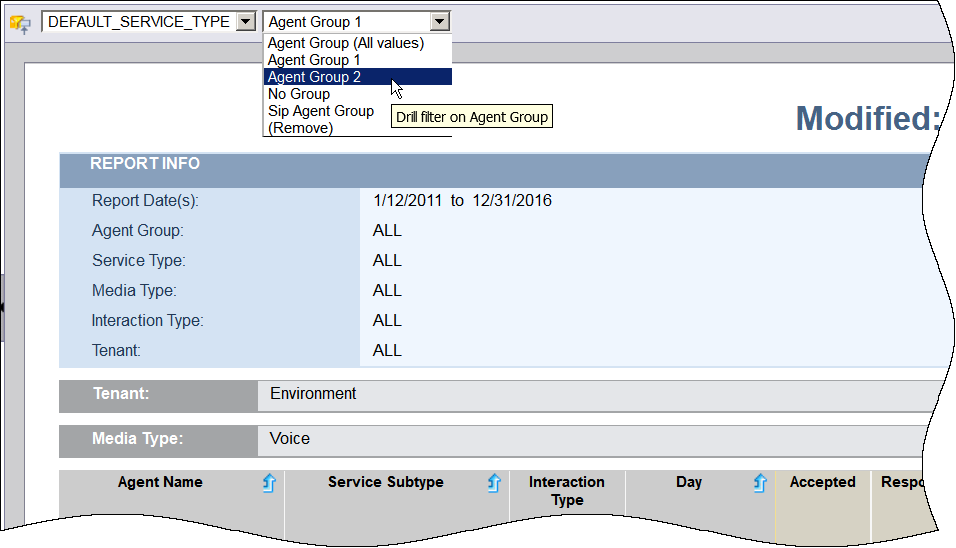Image resolution: width=956 pixels, height=548 pixels.
Task: Click '(Remove)' to remove the drill filter
Action: 300,128
